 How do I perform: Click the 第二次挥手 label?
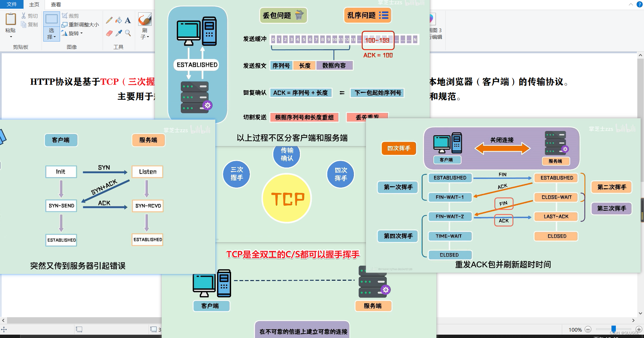[612, 187]
